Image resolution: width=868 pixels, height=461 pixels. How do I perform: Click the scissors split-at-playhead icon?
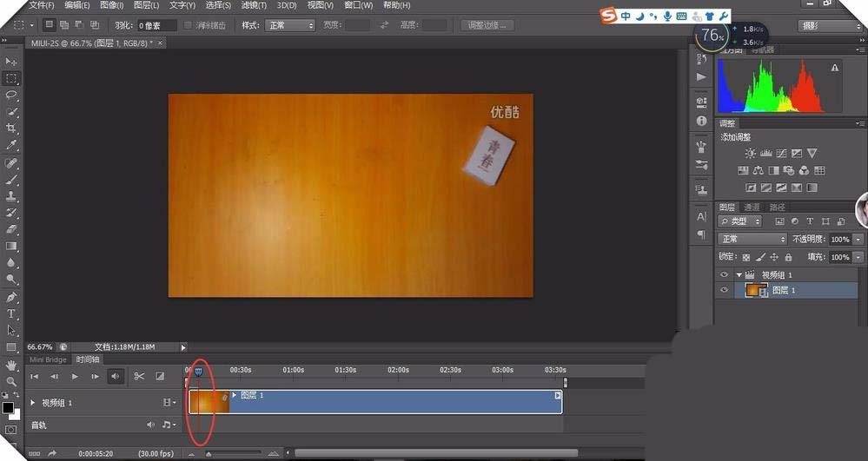point(139,376)
